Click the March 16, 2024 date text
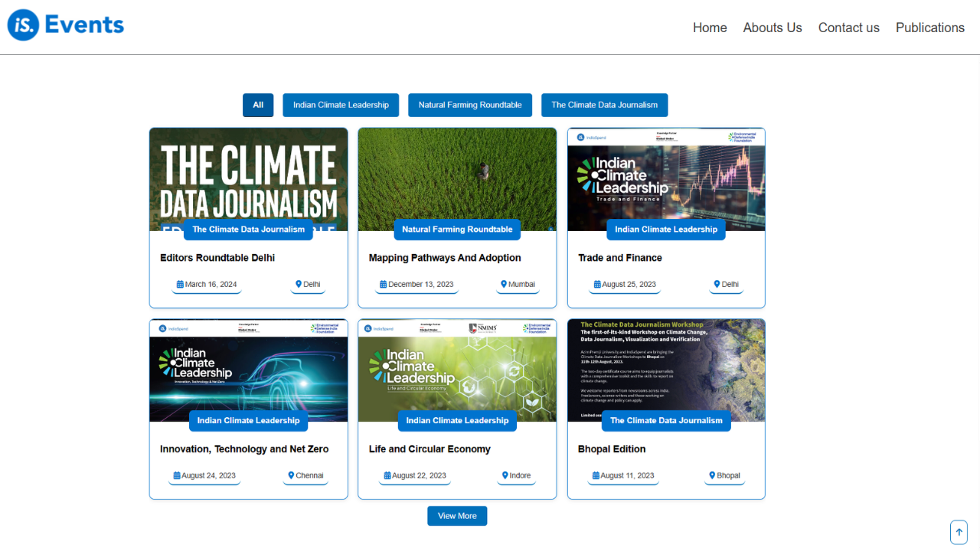980x551 pixels. [211, 285]
